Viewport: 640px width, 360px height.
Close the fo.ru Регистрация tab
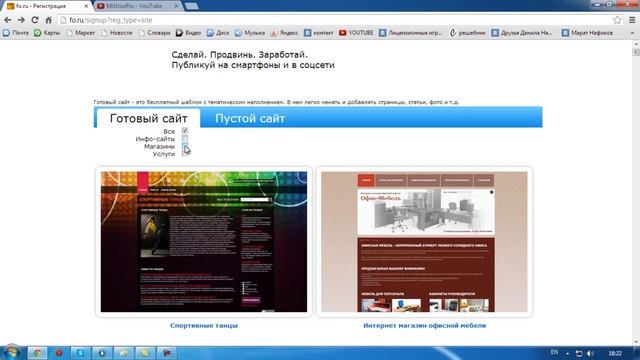[86, 6]
